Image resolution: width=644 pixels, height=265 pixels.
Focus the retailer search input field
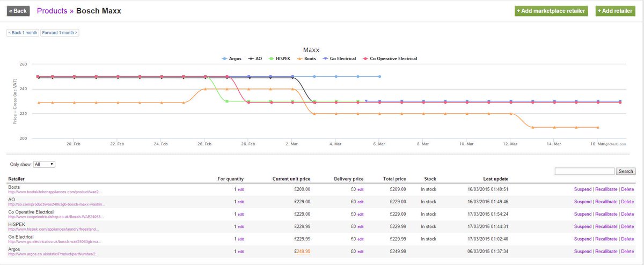point(584,171)
